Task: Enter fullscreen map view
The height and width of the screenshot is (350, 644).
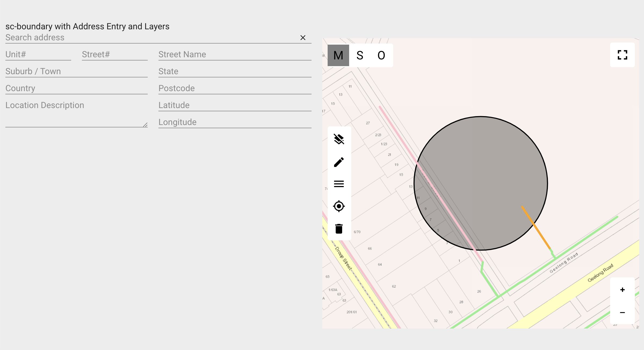Action: [622, 55]
